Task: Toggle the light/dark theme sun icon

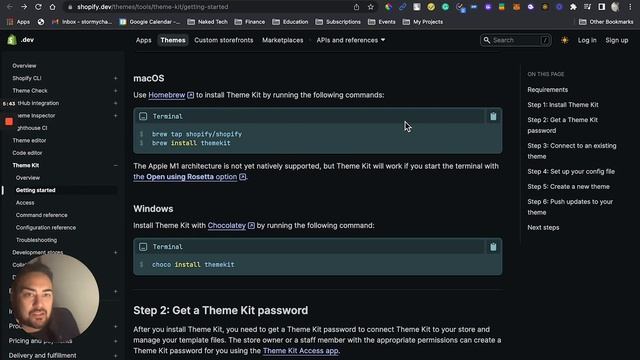Action: tap(564, 40)
